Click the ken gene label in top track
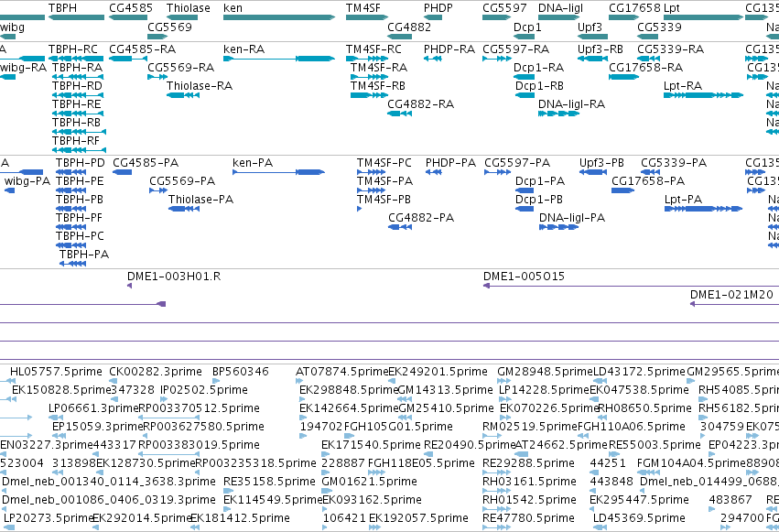 [233, 8]
